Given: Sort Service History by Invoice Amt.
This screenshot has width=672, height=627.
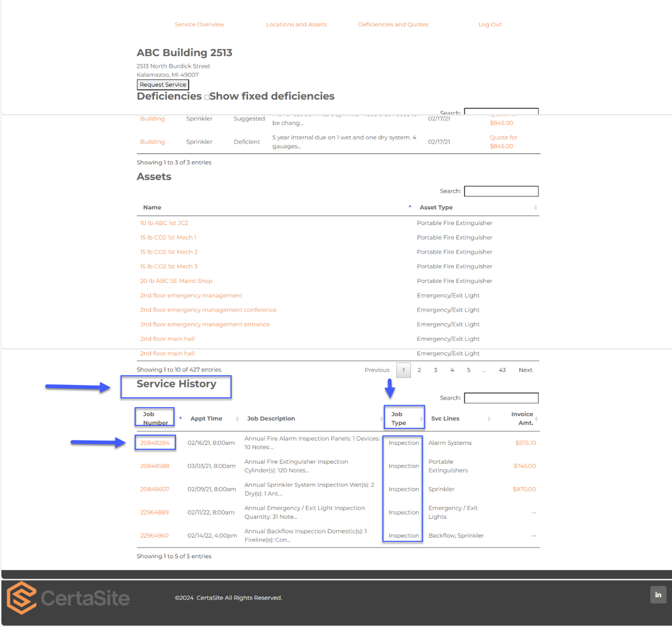Looking at the screenshot, I should (x=523, y=418).
